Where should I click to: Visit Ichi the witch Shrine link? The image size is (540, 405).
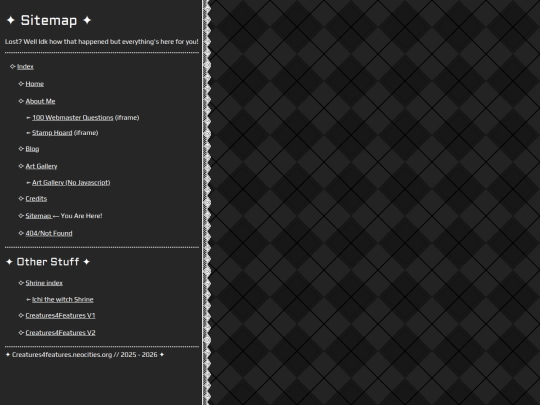pos(63,299)
